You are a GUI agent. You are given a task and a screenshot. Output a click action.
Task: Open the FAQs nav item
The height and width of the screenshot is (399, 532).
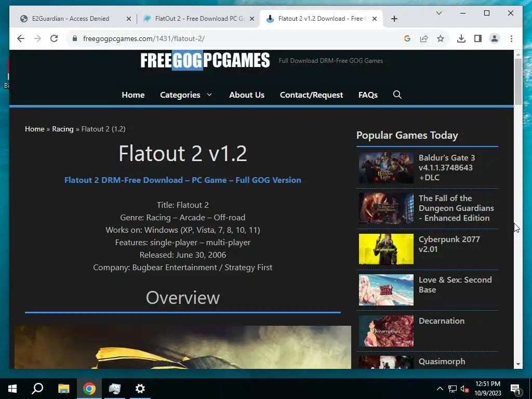368,95
